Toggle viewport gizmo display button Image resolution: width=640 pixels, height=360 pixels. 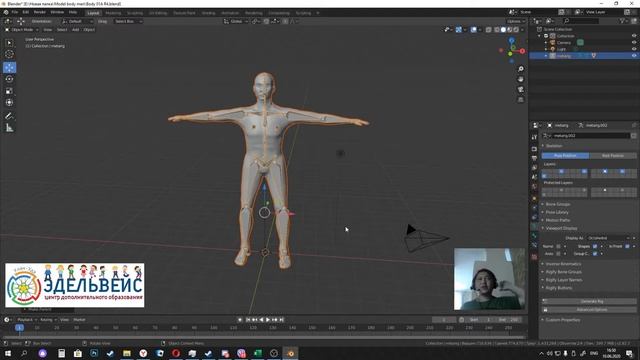(x=459, y=29)
